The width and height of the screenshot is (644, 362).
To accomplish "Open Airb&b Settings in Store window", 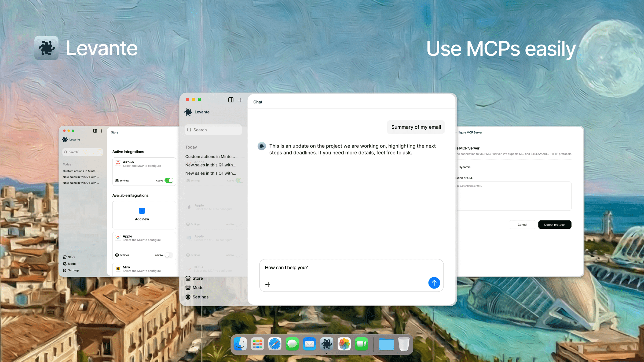I will pyautogui.click(x=122, y=180).
